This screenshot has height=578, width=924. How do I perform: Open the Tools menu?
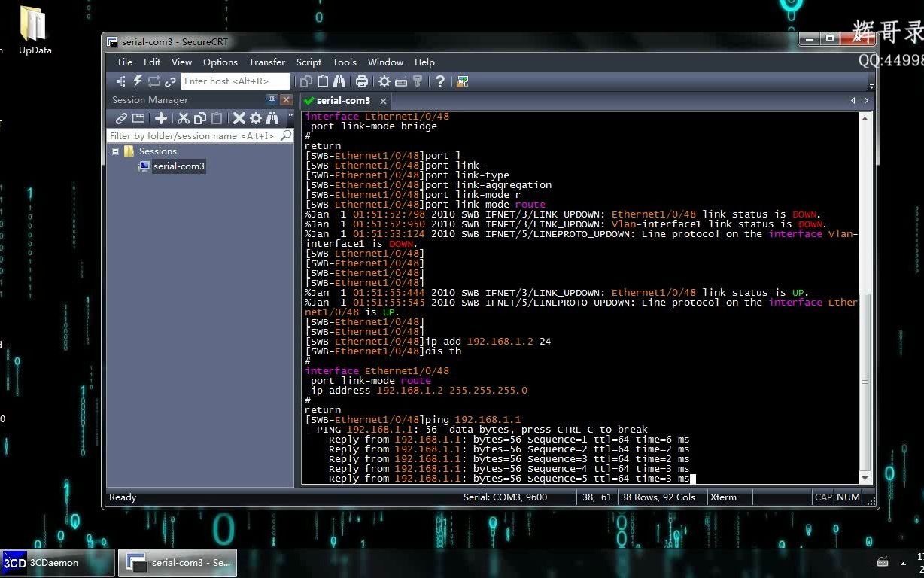point(345,62)
